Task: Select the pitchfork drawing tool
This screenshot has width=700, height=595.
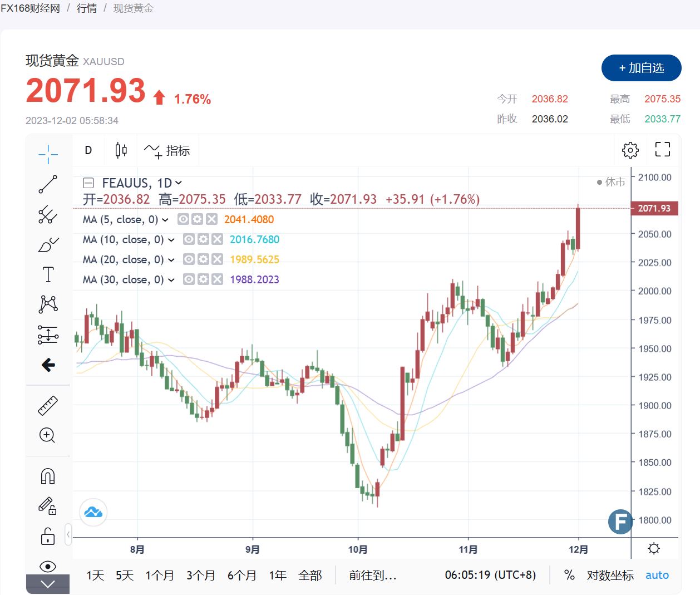Action: (48, 214)
